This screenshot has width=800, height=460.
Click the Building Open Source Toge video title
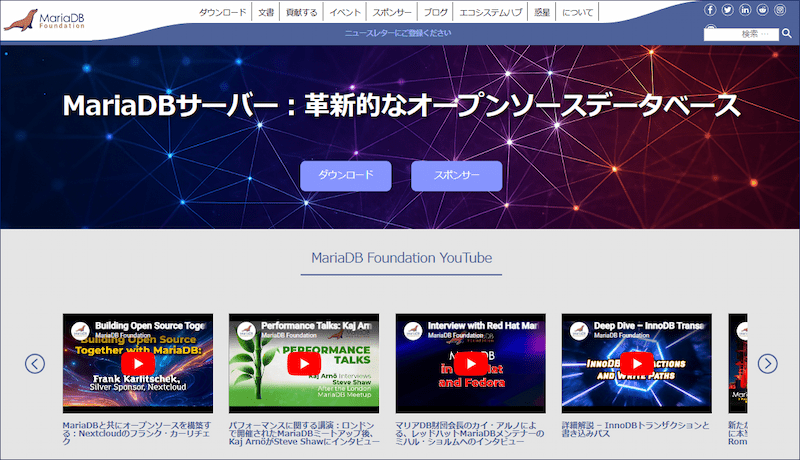(150, 325)
